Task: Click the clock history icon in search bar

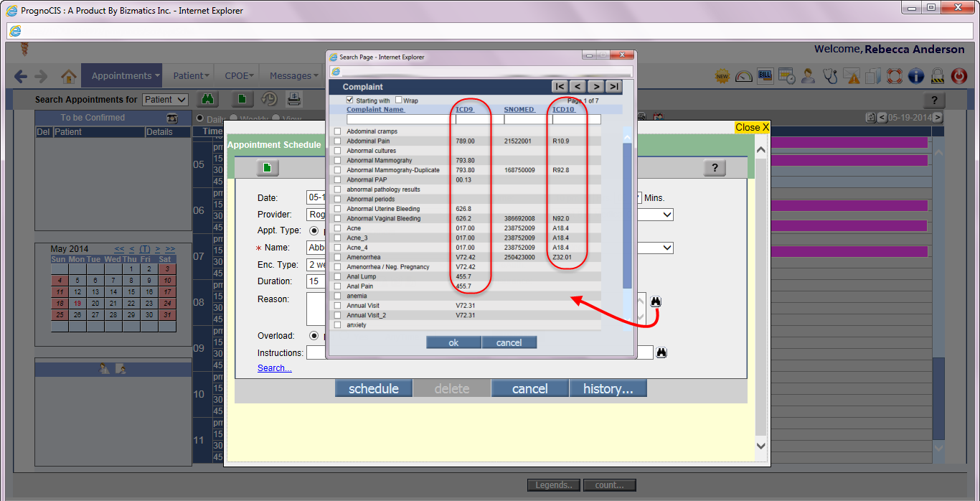Action: [x=268, y=99]
